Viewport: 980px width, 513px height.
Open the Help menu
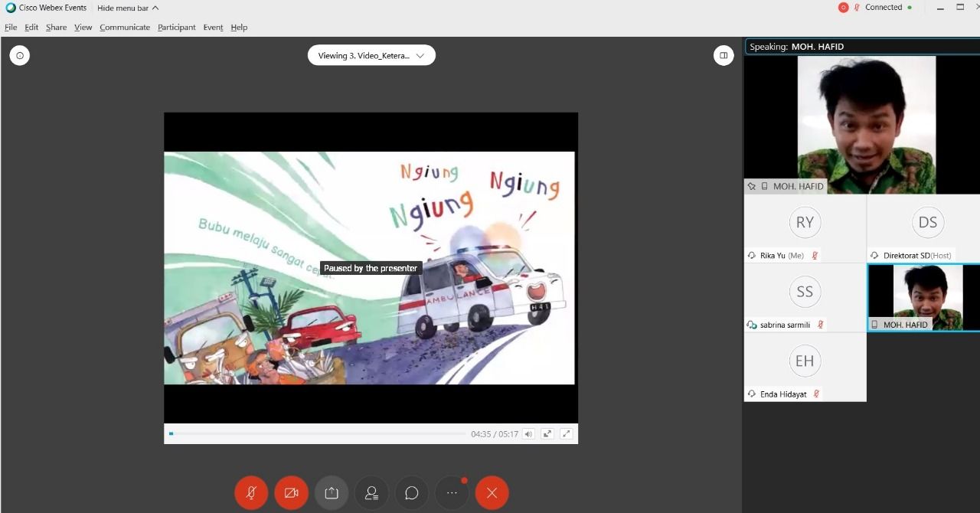pos(239,28)
